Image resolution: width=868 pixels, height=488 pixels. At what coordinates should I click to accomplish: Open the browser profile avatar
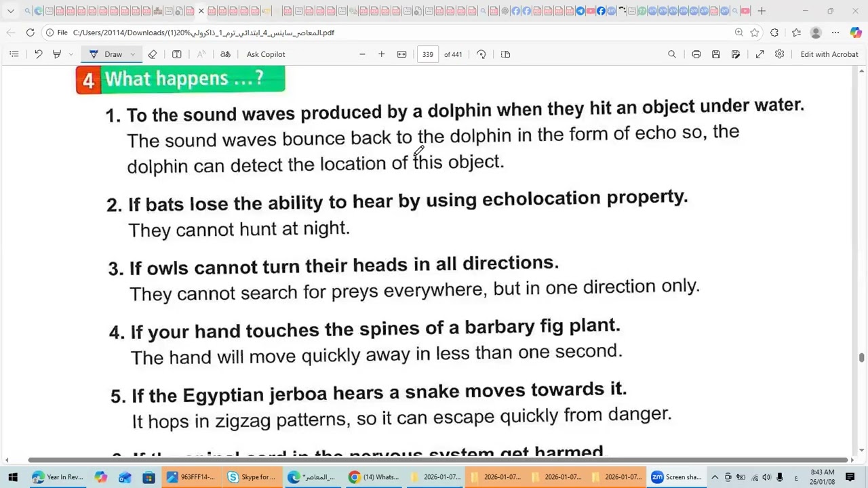[816, 33]
